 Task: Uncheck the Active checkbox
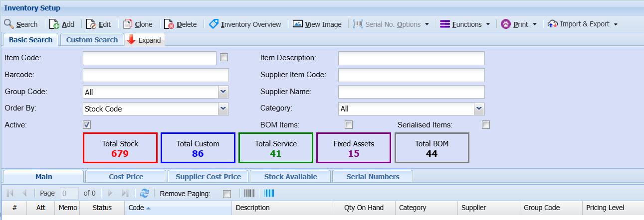point(87,124)
